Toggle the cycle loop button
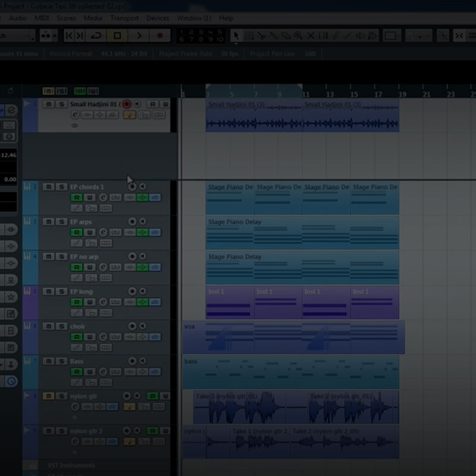Viewport: 476px width, 476px height. 96,36
